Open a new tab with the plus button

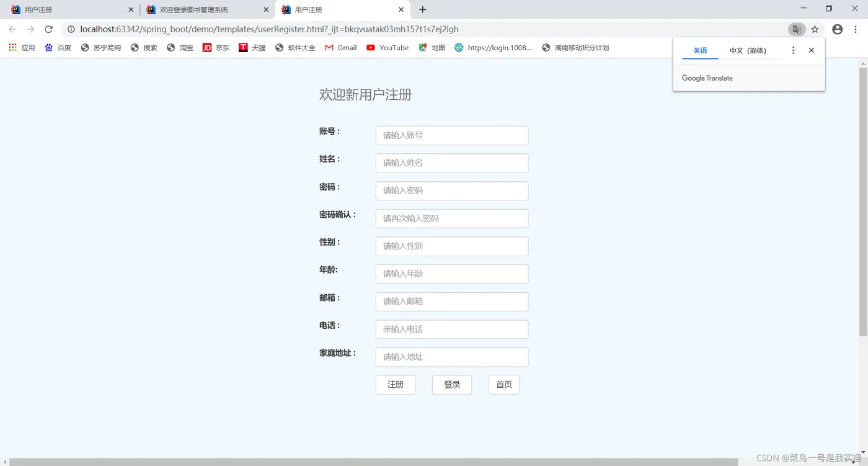coord(422,9)
